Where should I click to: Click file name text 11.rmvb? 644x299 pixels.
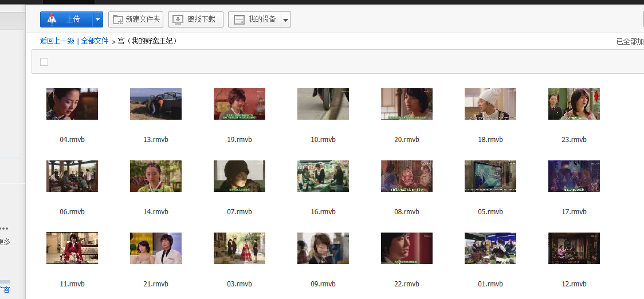(x=72, y=284)
